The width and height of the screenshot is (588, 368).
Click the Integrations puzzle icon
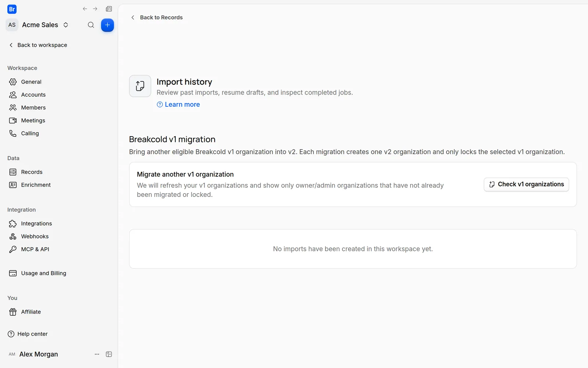point(13,223)
